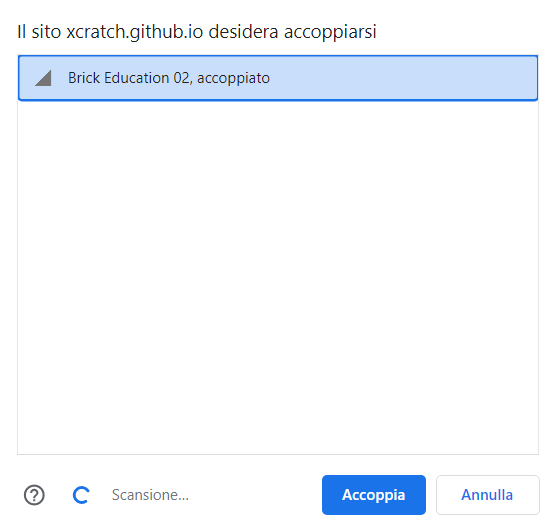Click the help question mark icon
The width and height of the screenshot is (558, 531).
34,495
